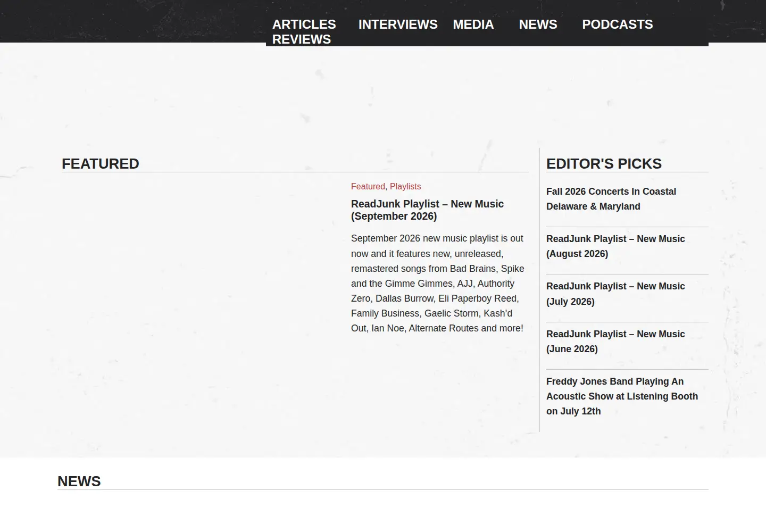This screenshot has width=766, height=532.
Task: Open the Reviews menu item
Action: [x=302, y=39]
